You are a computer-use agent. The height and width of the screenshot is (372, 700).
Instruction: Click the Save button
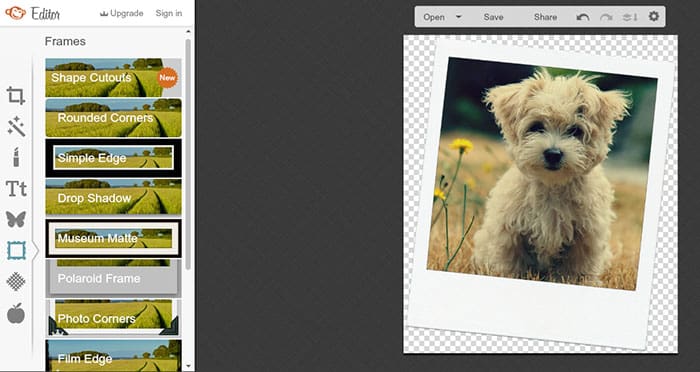pyautogui.click(x=493, y=17)
